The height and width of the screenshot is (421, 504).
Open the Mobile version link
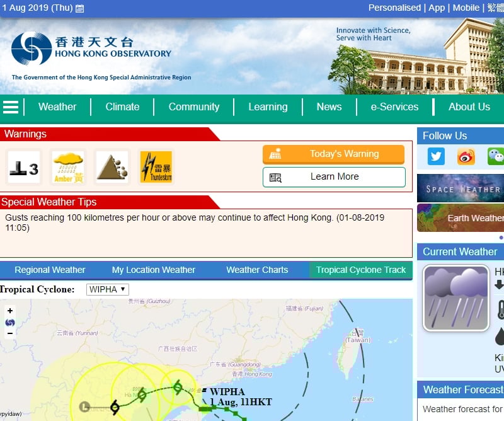tap(466, 8)
